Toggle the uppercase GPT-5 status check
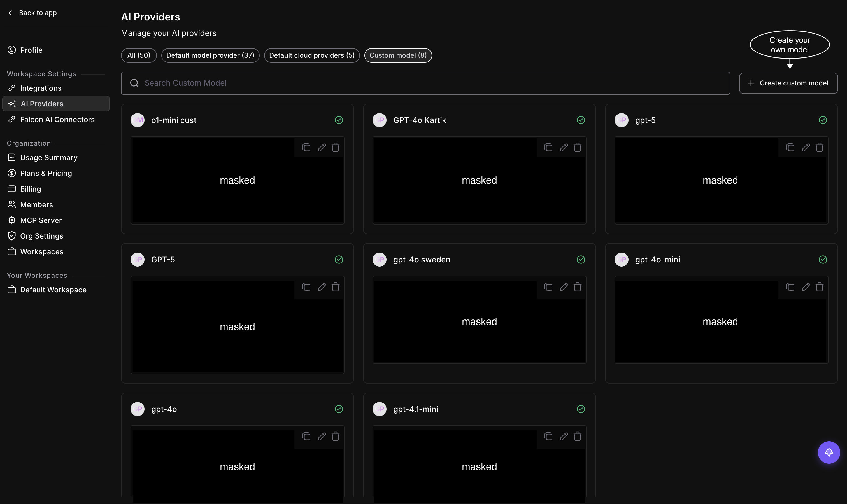Image resolution: width=847 pixels, height=504 pixels. pos(339,260)
